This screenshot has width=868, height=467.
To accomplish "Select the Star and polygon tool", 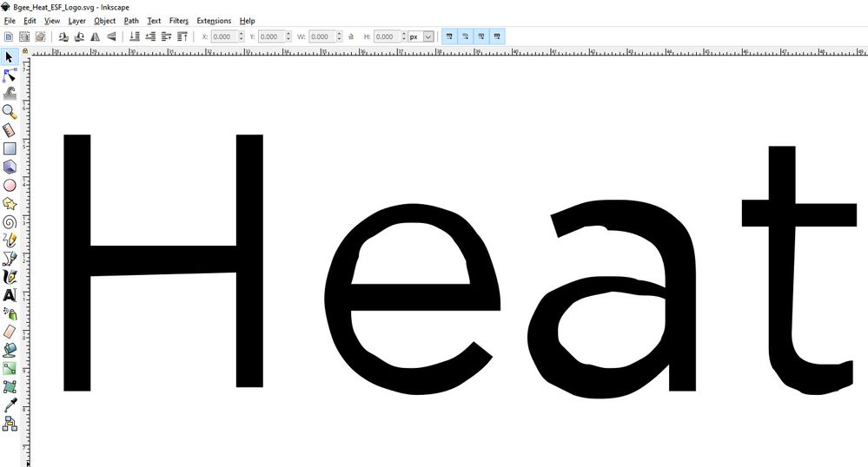I will 10,204.
